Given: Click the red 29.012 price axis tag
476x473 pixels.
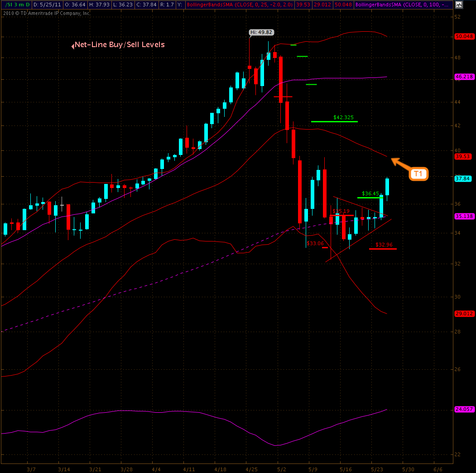Looking at the screenshot, I should pos(464,314).
